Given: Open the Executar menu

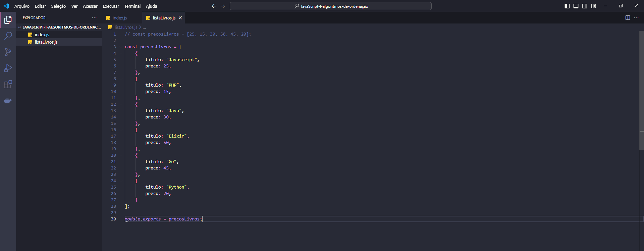Looking at the screenshot, I should pos(111,6).
